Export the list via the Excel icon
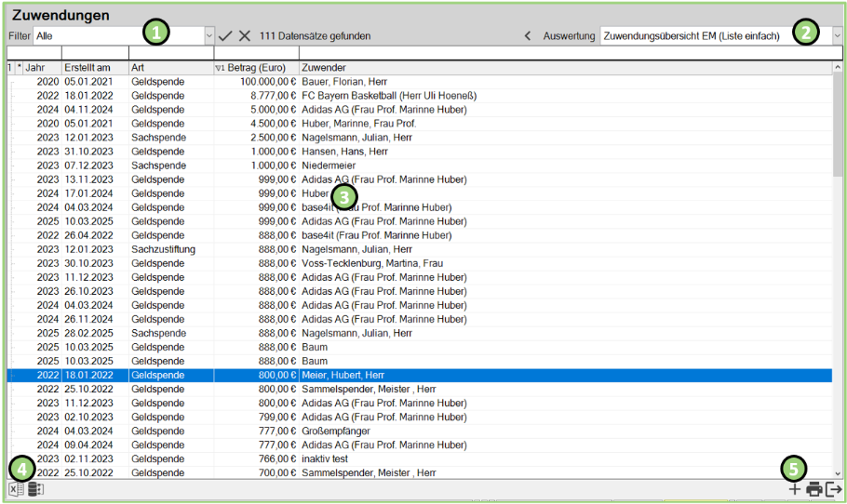 coord(16,489)
